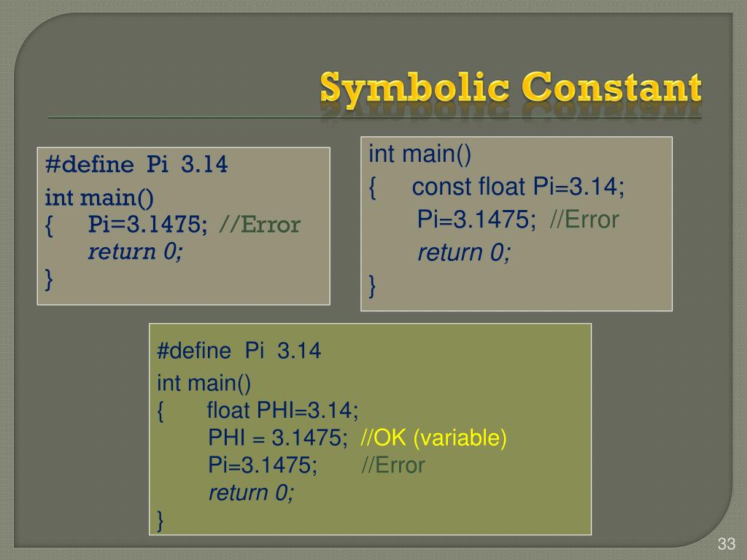Click 'return 0;' in bottom code box

point(252,493)
